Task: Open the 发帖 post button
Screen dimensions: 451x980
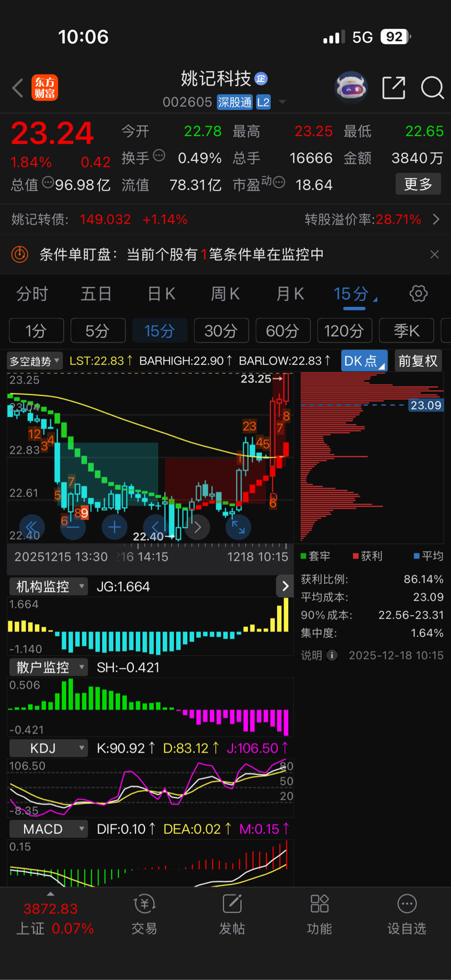Action: pyautogui.click(x=232, y=915)
